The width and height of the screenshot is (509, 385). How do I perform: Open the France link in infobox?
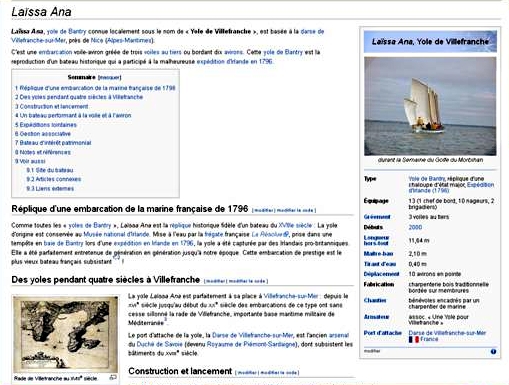(429, 339)
